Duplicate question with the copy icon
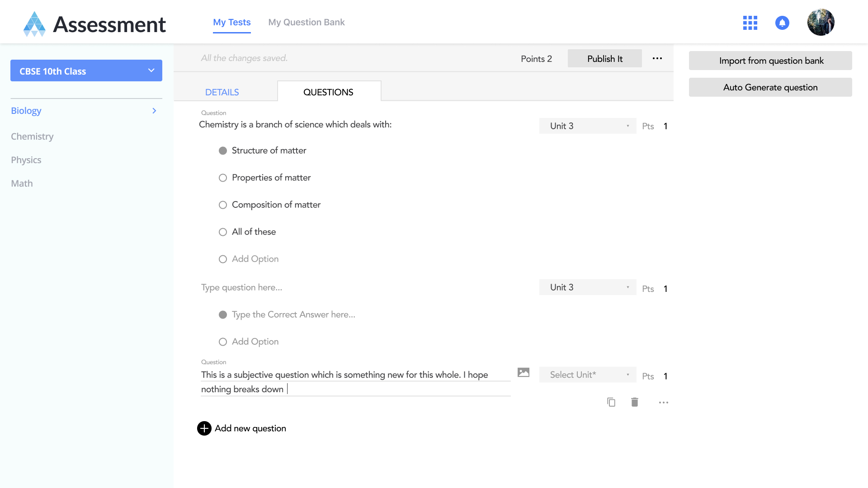 pyautogui.click(x=611, y=402)
